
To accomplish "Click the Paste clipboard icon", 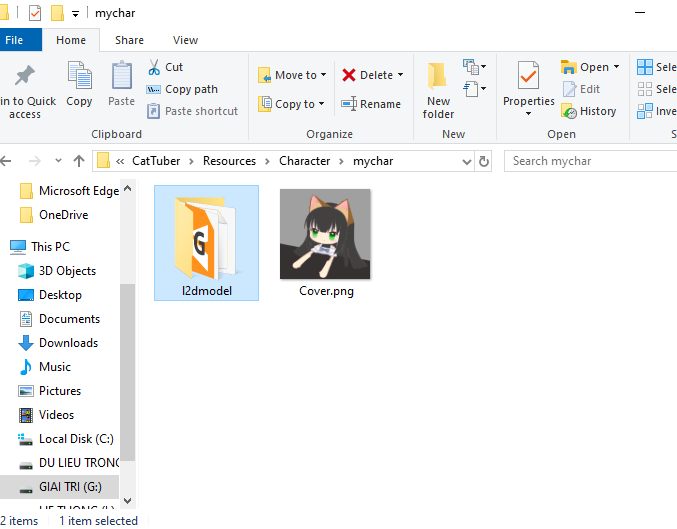I will [x=122, y=75].
